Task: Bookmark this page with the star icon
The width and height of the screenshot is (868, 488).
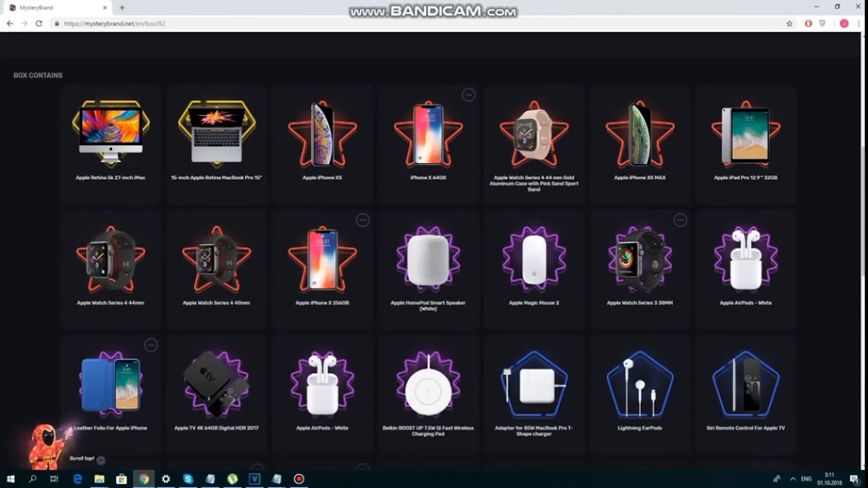Action: [789, 23]
